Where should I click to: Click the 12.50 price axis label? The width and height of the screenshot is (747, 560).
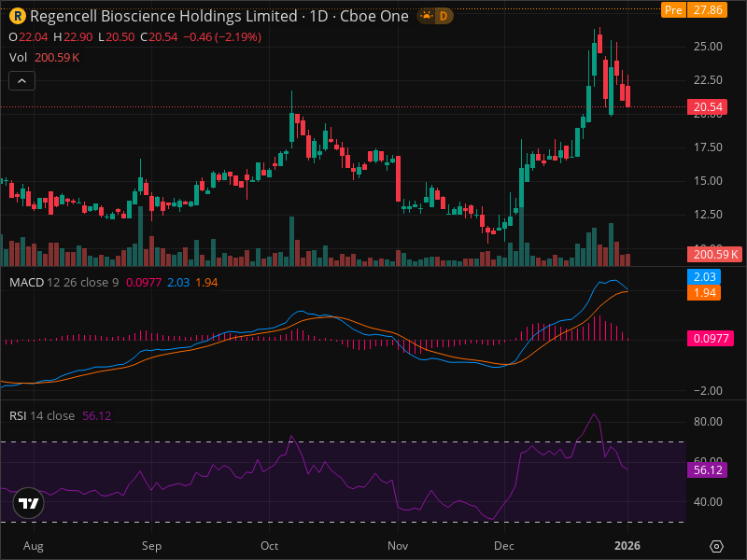click(708, 215)
